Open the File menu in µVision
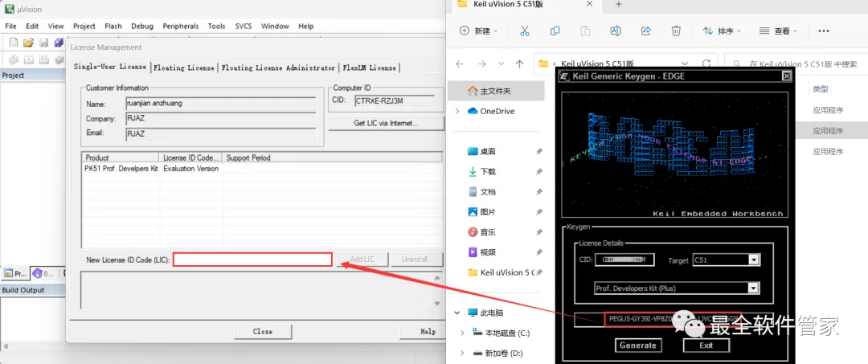 click(x=11, y=26)
